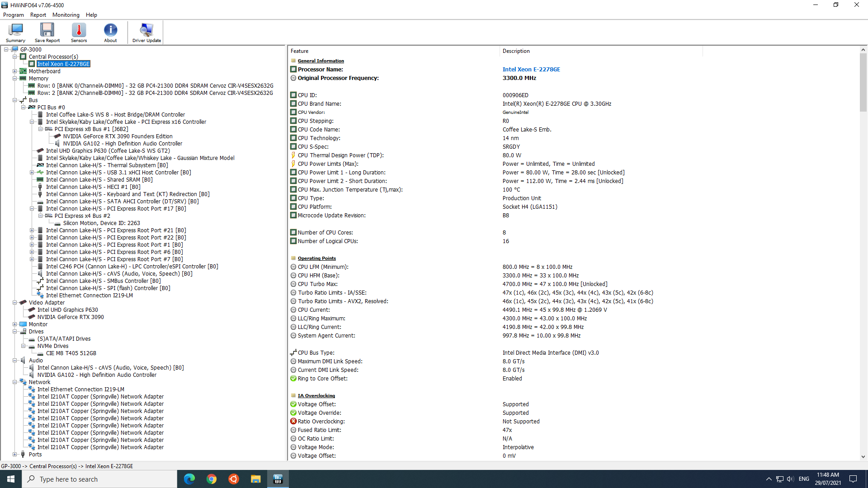Viewport: 868px width, 488px height.
Task: Collapse the Network node
Action: (15, 382)
